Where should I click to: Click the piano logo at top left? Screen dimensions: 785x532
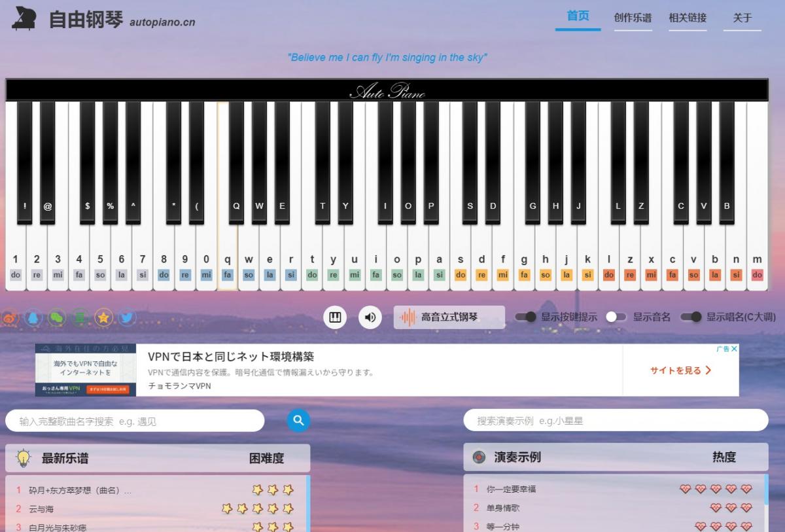pyautogui.click(x=25, y=18)
